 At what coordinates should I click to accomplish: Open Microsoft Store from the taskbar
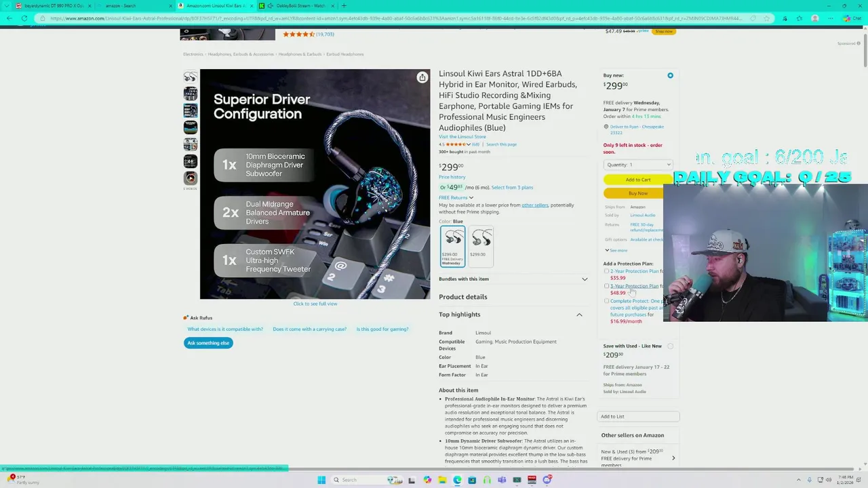coord(472,480)
